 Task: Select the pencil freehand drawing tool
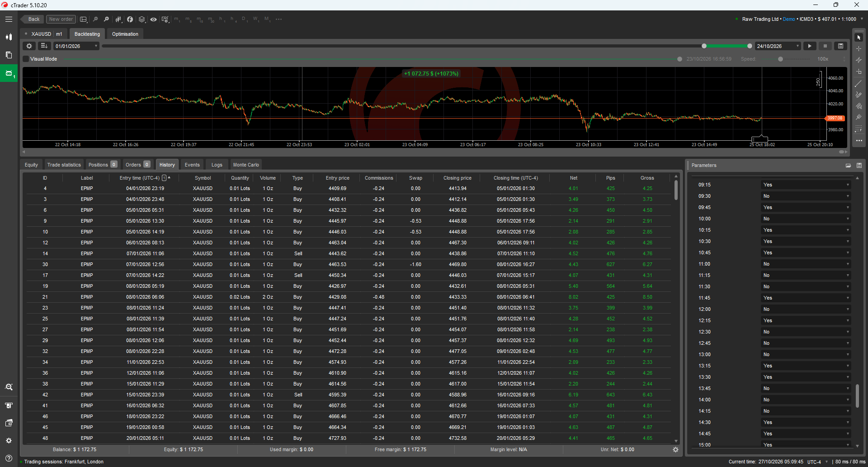859,95
